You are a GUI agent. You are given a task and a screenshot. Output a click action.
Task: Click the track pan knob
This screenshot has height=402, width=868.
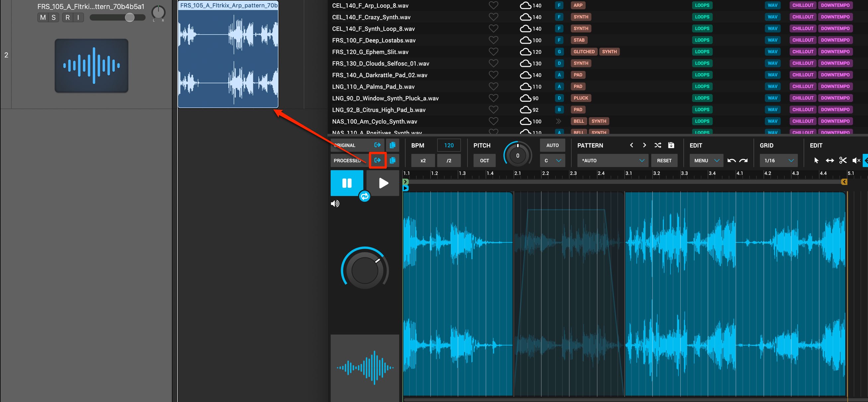coord(158,13)
